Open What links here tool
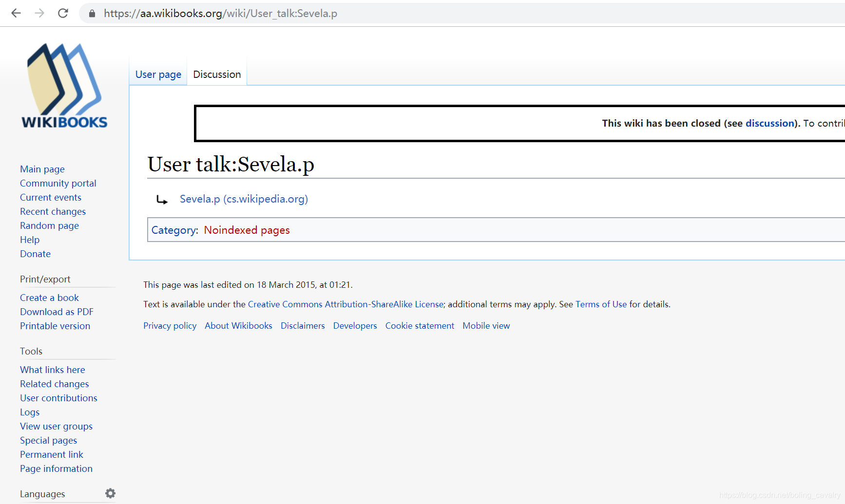This screenshot has height=504, width=845. tap(53, 370)
